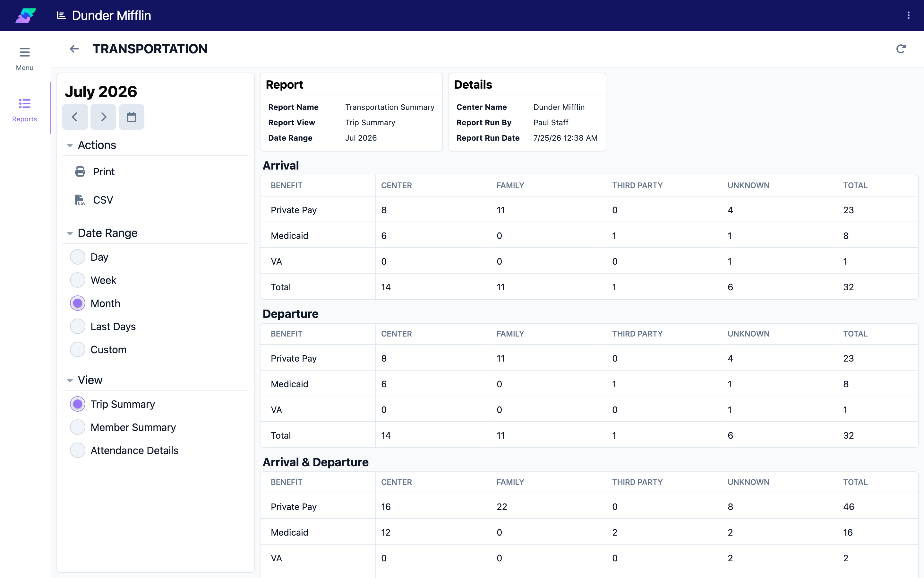Click the Paul Staff value
Image resolution: width=924 pixels, height=578 pixels.
[x=551, y=122]
